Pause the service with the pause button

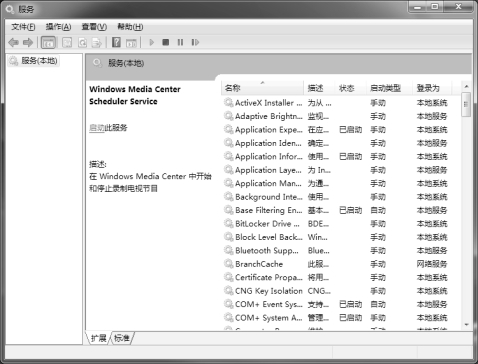pyautogui.click(x=180, y=42)
